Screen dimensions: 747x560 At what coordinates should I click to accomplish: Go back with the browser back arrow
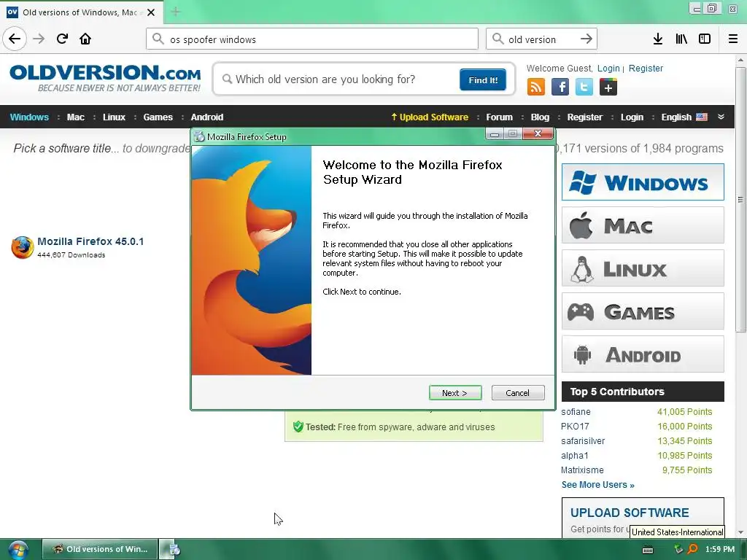15,39
